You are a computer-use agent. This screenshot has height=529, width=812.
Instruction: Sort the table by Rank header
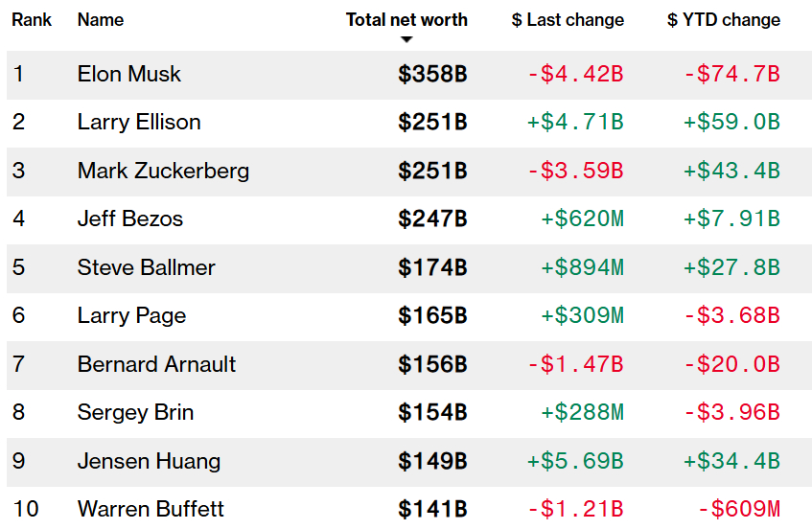coord(32,19)
